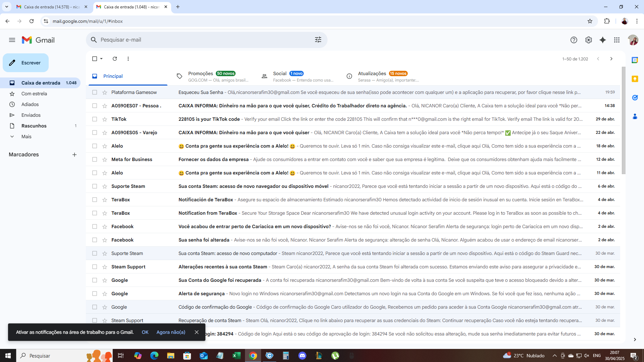
Task: Open Chrome extensions puzzle icon
Action: pyautogui.click(x=607, y=21)
